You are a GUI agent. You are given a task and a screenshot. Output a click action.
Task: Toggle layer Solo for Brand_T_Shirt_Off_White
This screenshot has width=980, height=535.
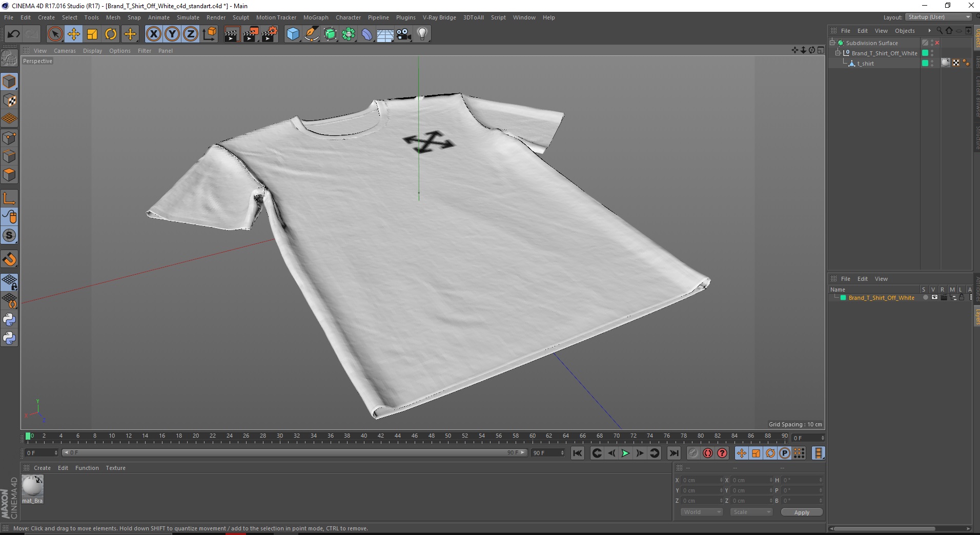tap(925, 298)
